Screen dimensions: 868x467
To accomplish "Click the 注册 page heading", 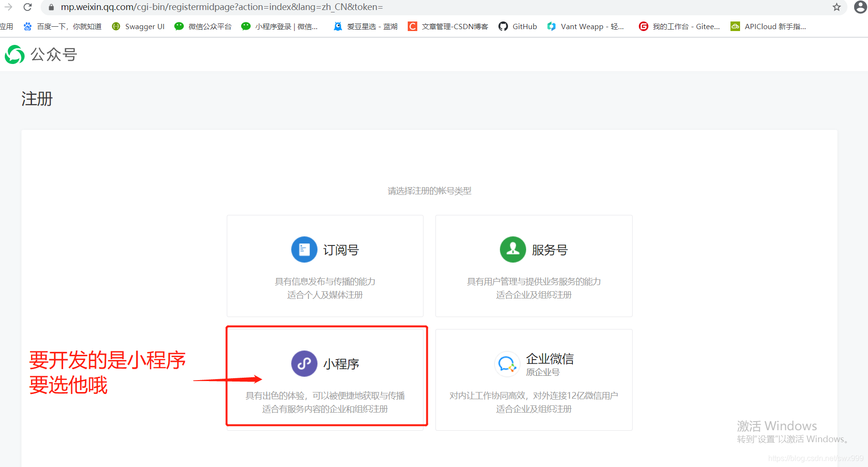I will (x=37, y=99).
